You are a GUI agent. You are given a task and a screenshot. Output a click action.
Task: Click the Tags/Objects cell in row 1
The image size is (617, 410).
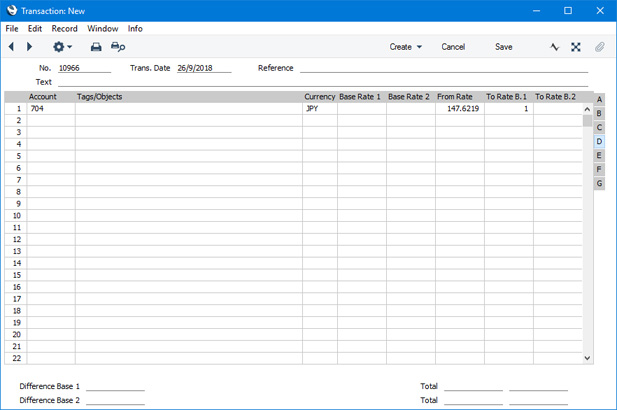pyautogui.click(x=188, y=109)
